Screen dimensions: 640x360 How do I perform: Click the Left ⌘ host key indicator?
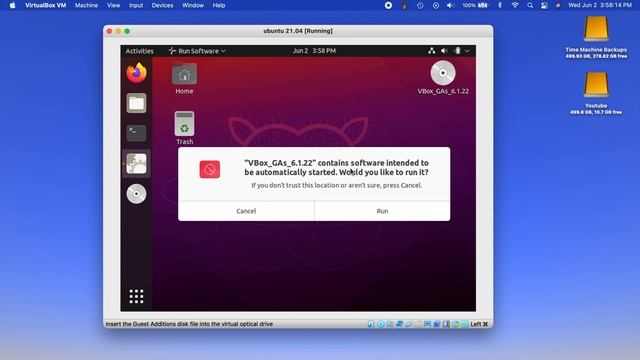tap(479, 324)
